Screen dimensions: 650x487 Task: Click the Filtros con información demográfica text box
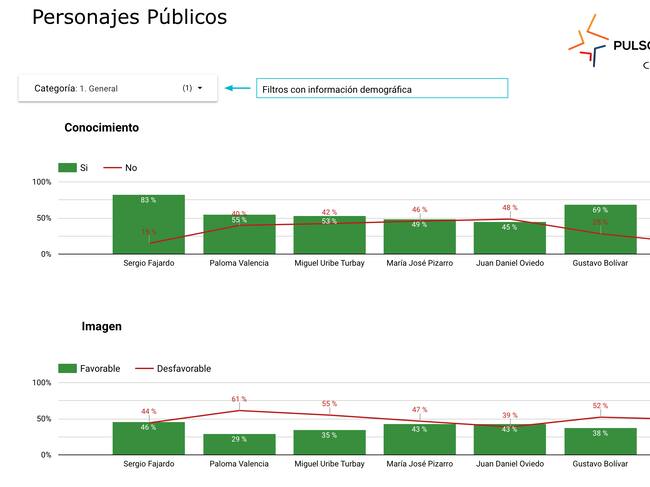[381, 89]
